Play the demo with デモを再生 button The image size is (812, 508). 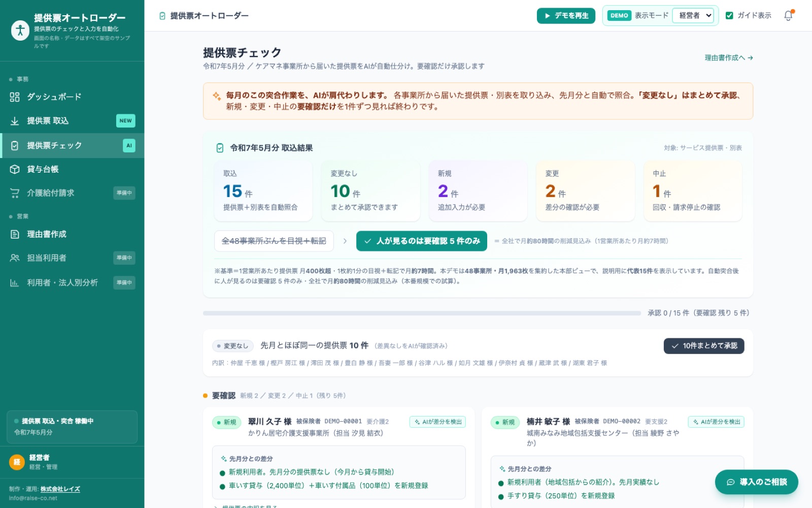[566, 16]
